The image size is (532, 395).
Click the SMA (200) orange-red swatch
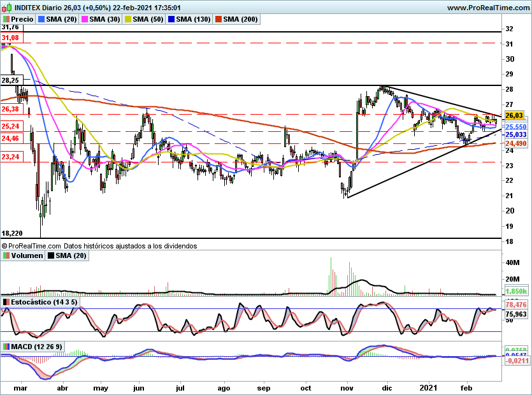click(x=218, y=19)
